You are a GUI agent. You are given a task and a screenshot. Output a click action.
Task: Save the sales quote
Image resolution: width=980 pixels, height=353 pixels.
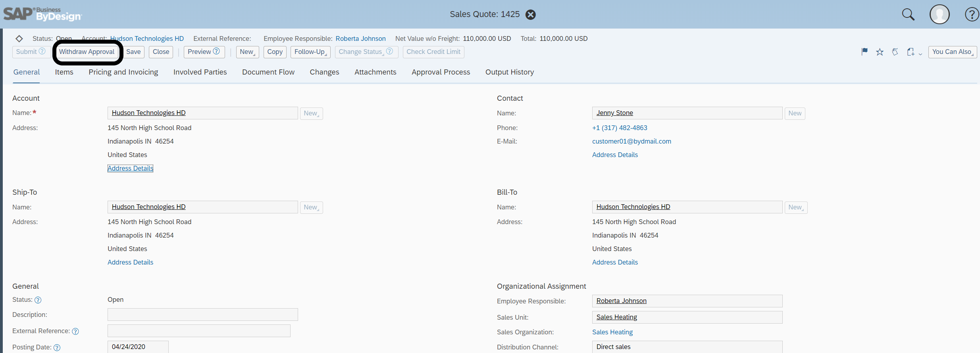click(x=133, y=52)
